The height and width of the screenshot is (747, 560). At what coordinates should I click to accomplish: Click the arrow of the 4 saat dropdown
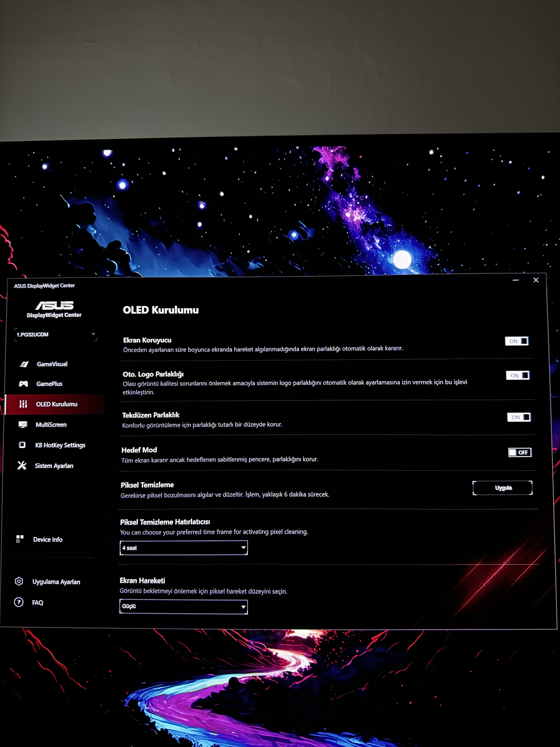pos(243,547)
